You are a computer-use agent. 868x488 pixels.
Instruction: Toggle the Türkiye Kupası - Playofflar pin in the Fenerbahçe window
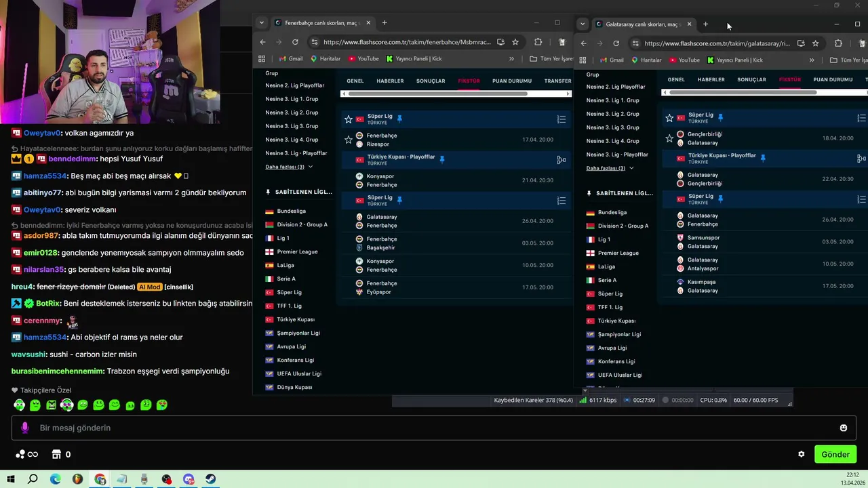point(441,159)
